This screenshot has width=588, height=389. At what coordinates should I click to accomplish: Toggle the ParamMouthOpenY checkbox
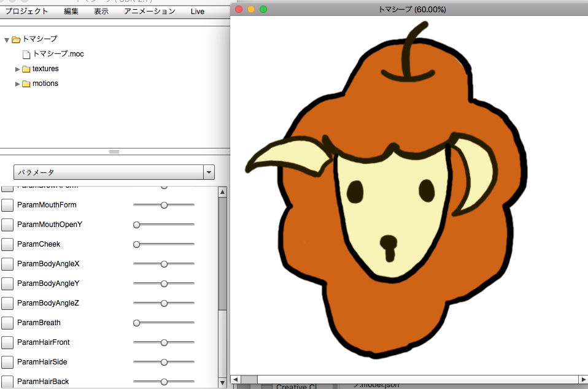[7, 225]
